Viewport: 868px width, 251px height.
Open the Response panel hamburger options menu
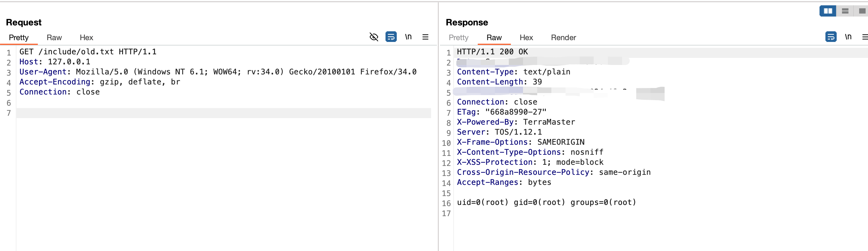865,37
